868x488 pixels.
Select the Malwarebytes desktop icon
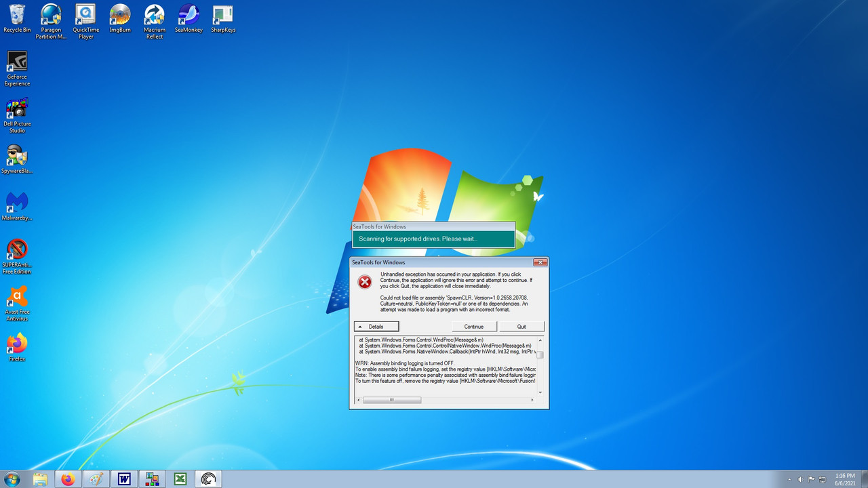[17, 206]
